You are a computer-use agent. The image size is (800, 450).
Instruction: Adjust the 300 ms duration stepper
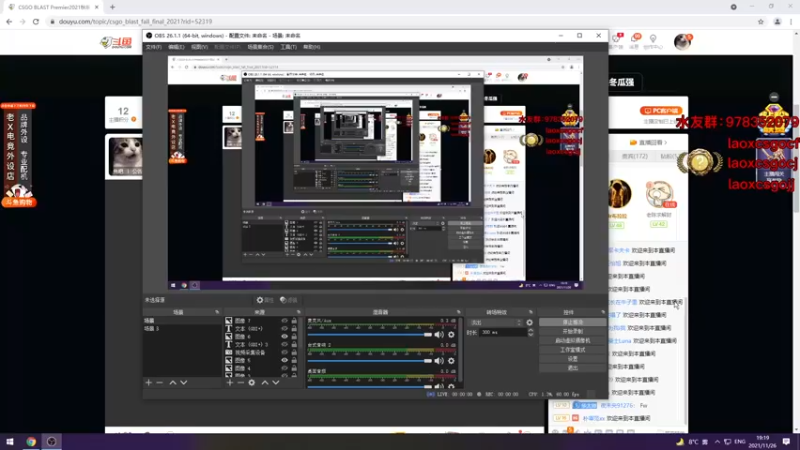click(x=531, y=333)
